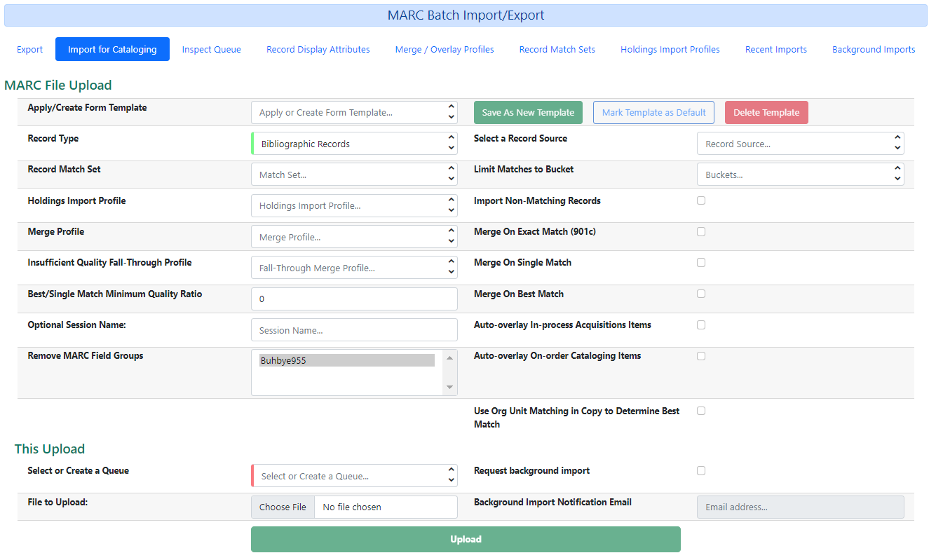
Task: Enable Import Non-Matching Records
Action: (701, 200)
